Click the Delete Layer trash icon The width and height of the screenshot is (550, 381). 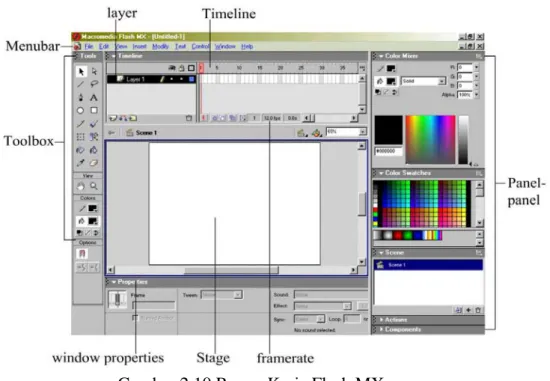tap(189, 118)
